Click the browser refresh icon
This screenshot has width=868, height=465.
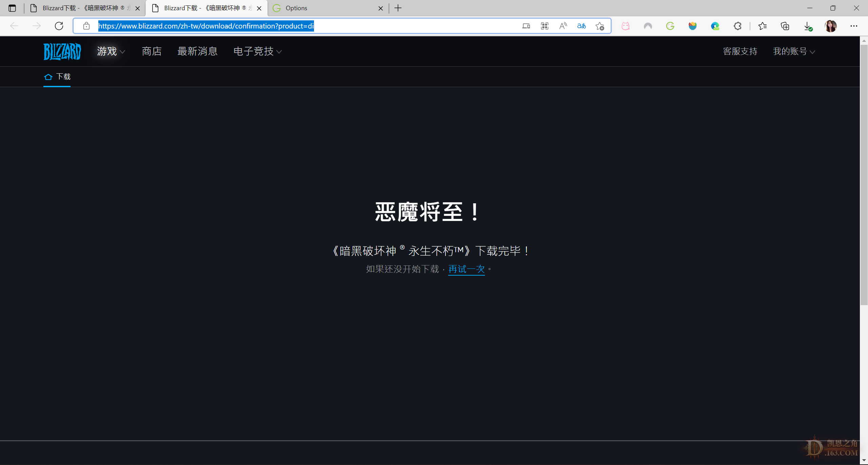coord(59,26)
